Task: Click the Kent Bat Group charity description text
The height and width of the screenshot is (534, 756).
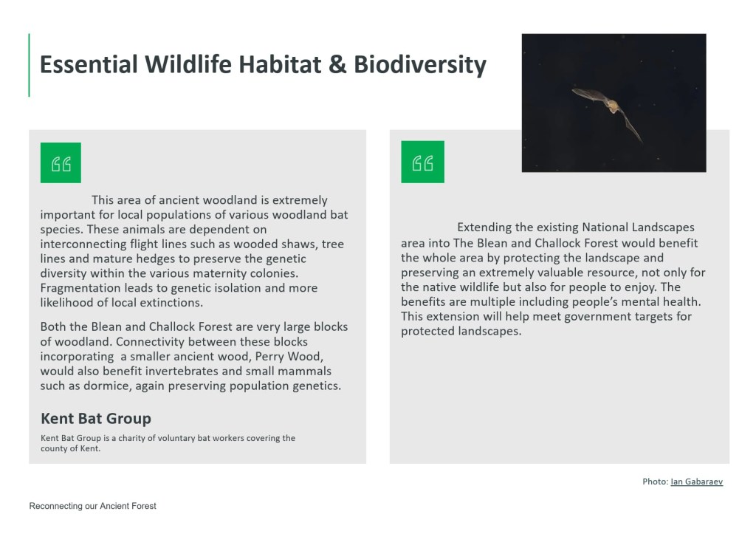Action: click(168, 443)
